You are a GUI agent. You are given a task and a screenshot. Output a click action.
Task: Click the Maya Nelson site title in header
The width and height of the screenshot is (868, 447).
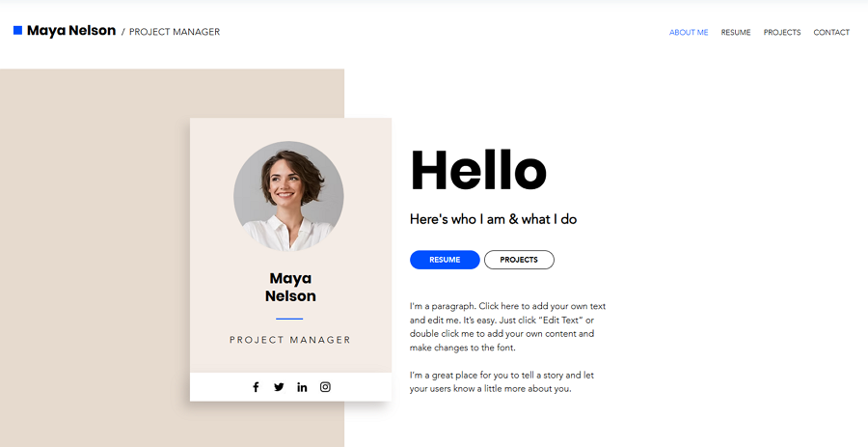(x=71, y=31)
